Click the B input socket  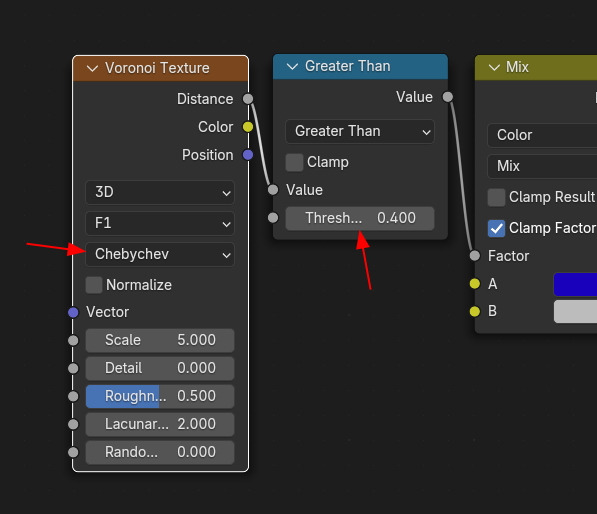[475, 311]
